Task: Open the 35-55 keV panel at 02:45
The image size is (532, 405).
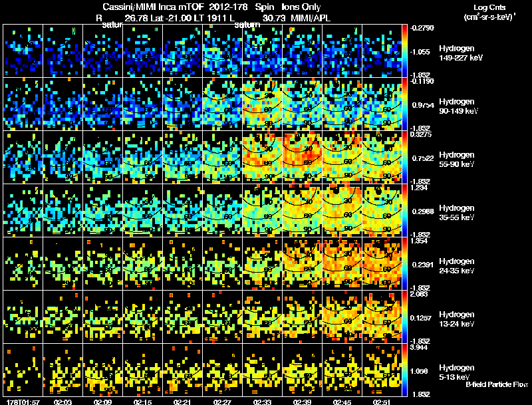Action: pyautogui.click(x=342, y=211)
